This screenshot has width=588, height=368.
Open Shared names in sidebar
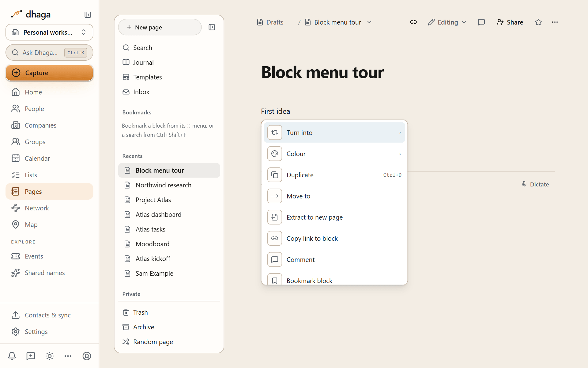pyautogui.click(x=49, y=273)
